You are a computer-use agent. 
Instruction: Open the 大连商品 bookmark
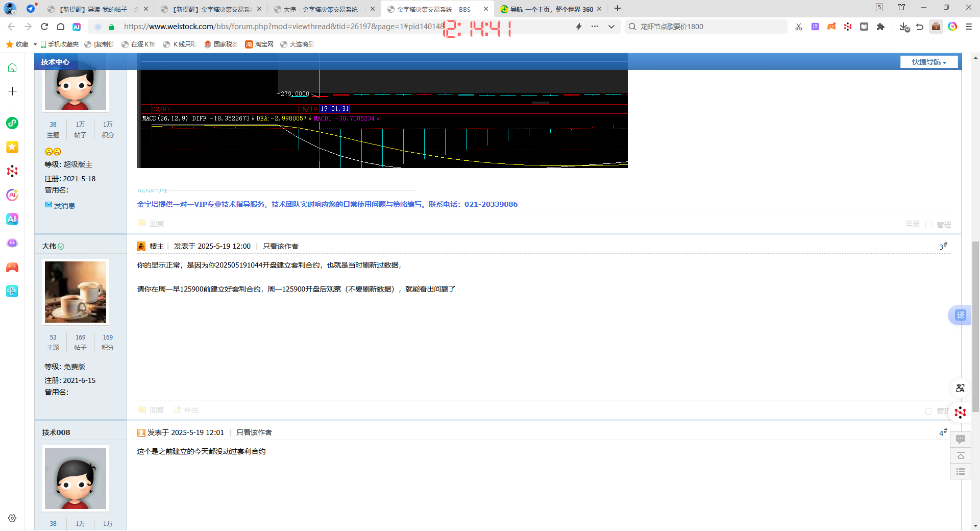point(297,44)
